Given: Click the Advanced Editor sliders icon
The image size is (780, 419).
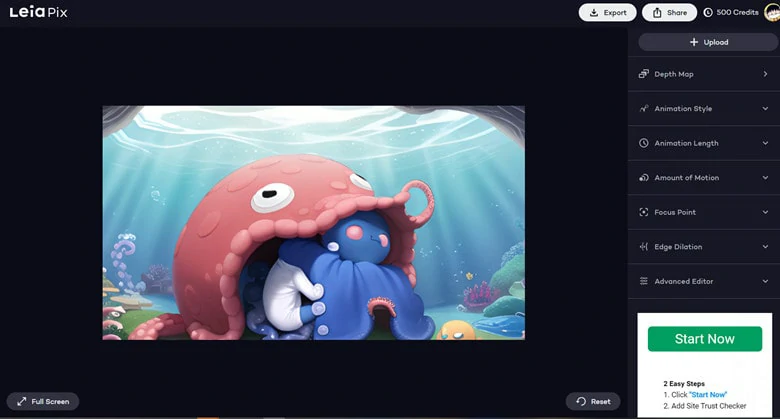Looking at the screenshot, I should 644,281.
